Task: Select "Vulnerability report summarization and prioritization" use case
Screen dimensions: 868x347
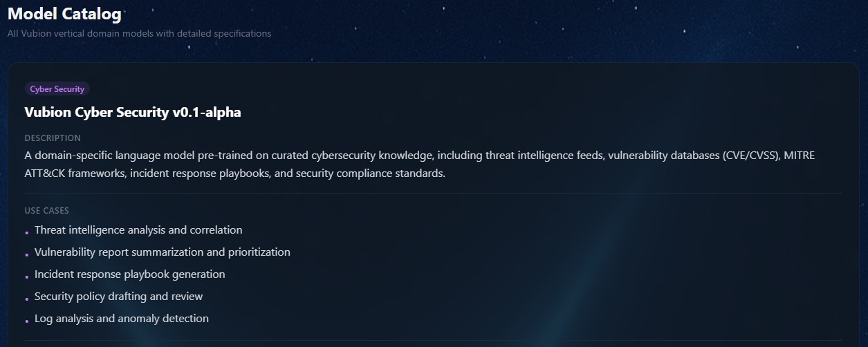Action: [163, 252]
